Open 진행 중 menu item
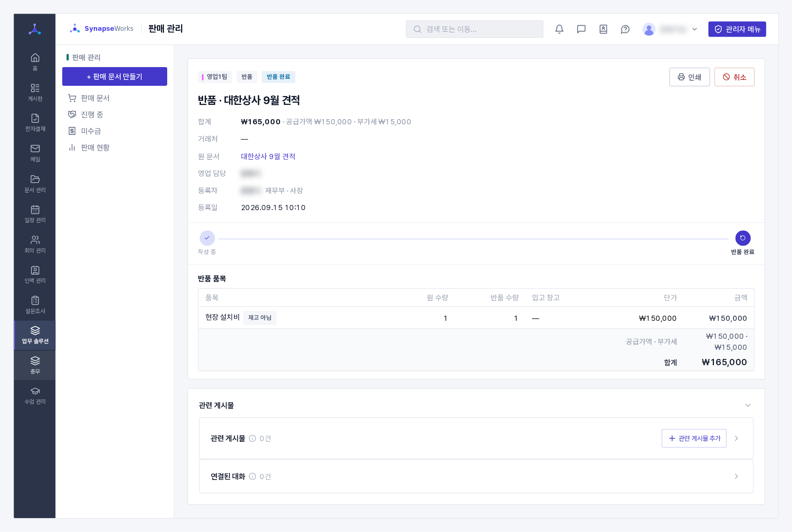The height and width of the screenshot is (532, 792). 115,114
